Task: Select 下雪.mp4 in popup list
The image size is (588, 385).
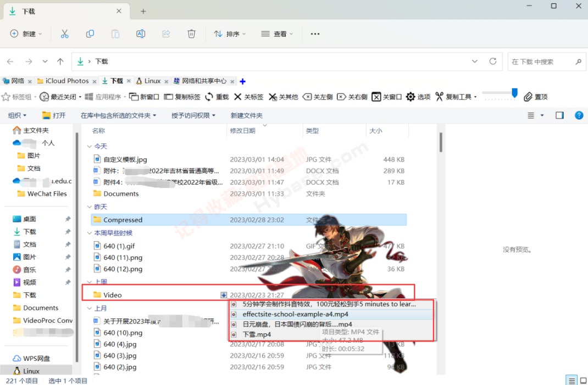Action: [x=331, y=334]
